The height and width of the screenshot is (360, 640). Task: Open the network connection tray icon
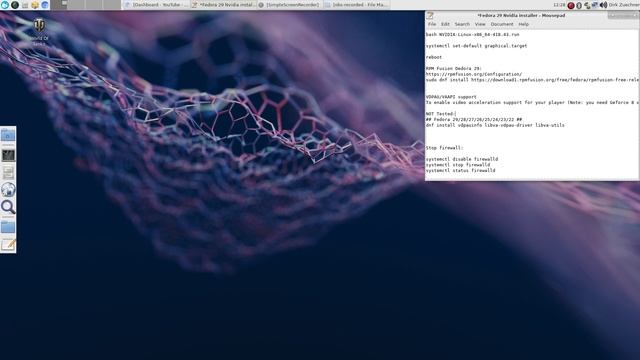(587, 5)
